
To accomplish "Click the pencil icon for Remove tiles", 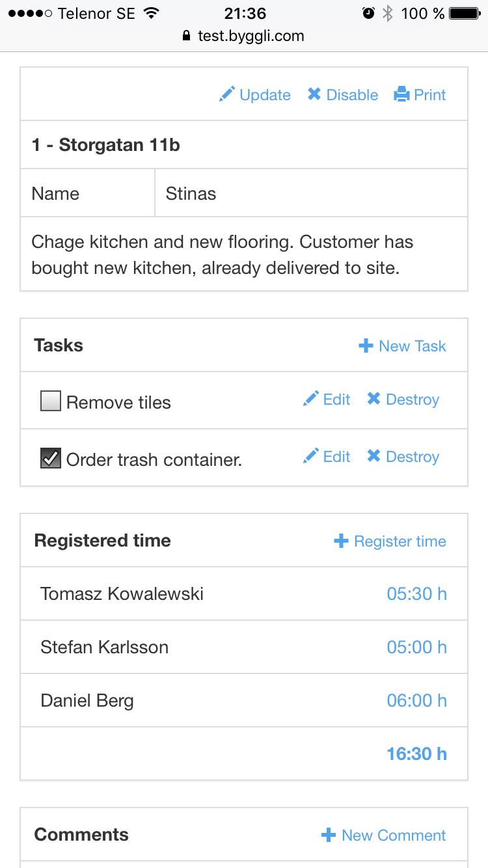I will point(311,400).
